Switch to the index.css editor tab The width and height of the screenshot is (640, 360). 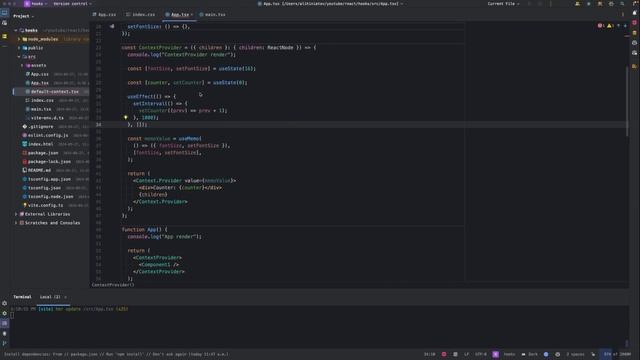pos(140,14)
